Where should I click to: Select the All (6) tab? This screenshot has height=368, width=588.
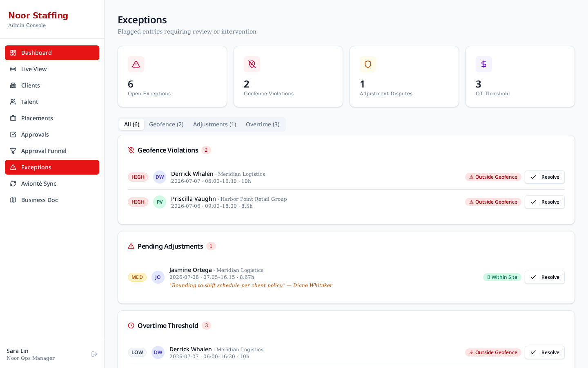(x=131, y=124)
